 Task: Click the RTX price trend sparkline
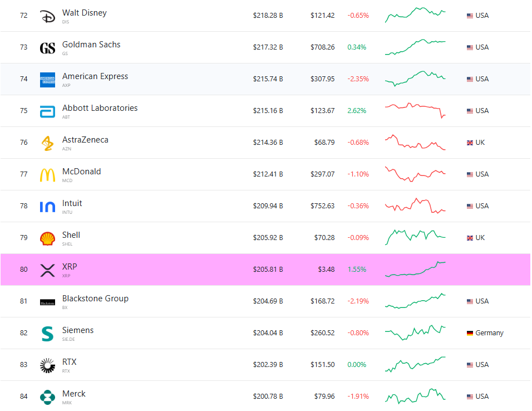(415, 364)
